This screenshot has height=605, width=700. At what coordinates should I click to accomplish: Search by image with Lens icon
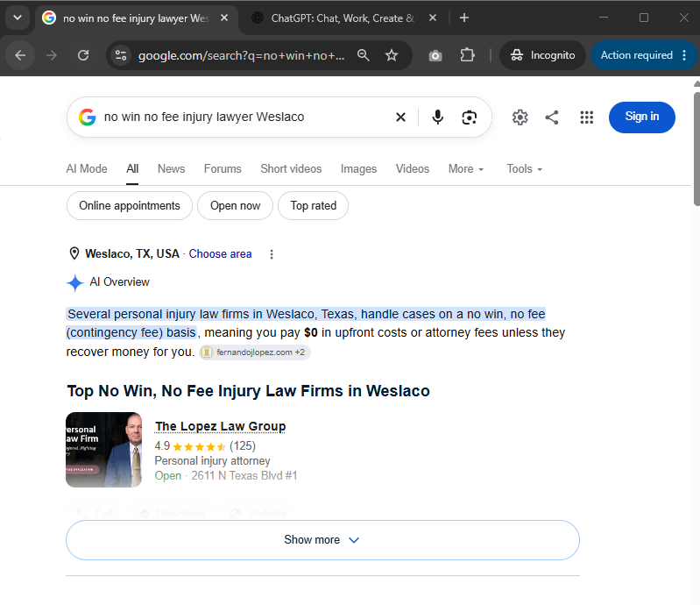point(469,117)
